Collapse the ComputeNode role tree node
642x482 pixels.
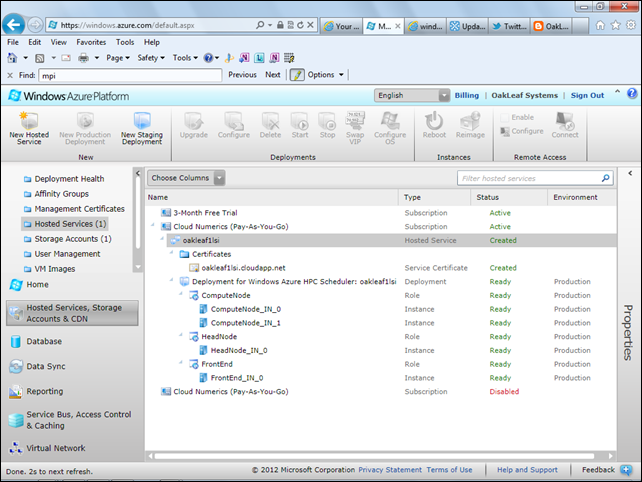click(x=181, y=294)
